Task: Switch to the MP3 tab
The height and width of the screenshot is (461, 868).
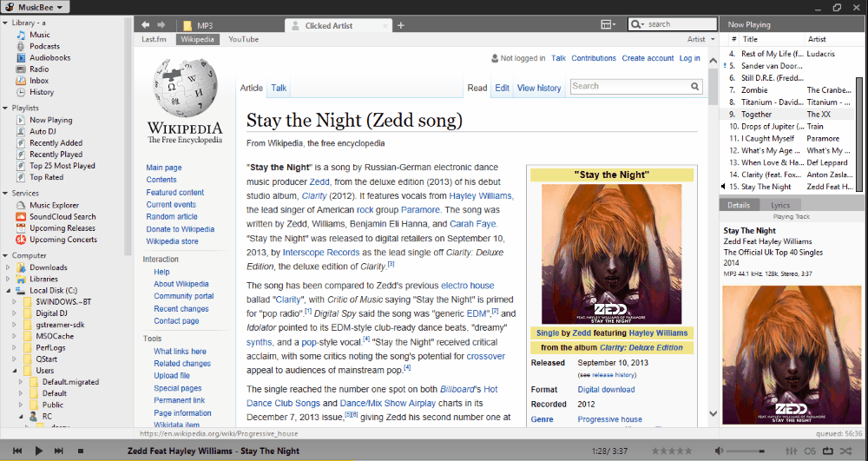Action: [x=198, y=25]
